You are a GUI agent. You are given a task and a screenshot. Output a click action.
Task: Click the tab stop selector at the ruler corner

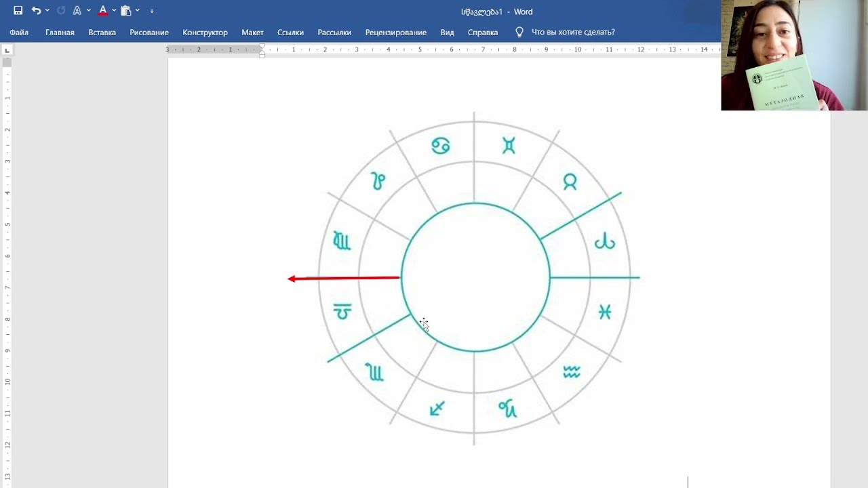(7, 50)
